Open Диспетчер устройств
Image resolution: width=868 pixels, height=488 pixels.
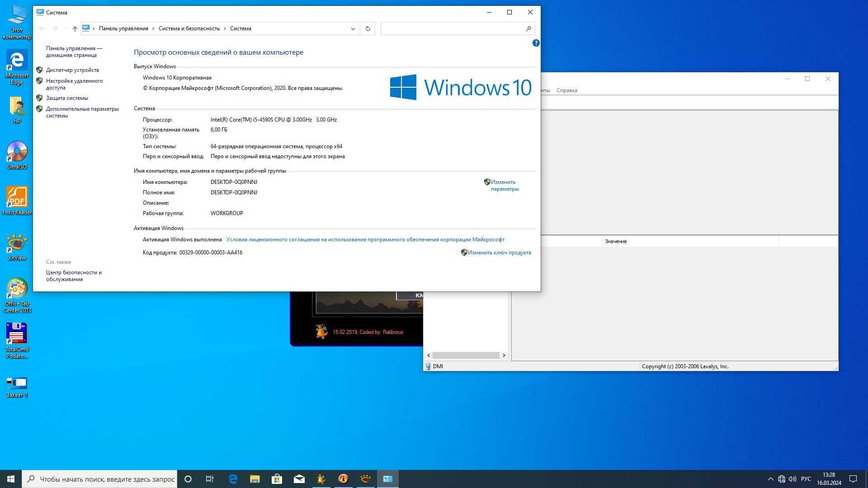(x=72, y=70)
